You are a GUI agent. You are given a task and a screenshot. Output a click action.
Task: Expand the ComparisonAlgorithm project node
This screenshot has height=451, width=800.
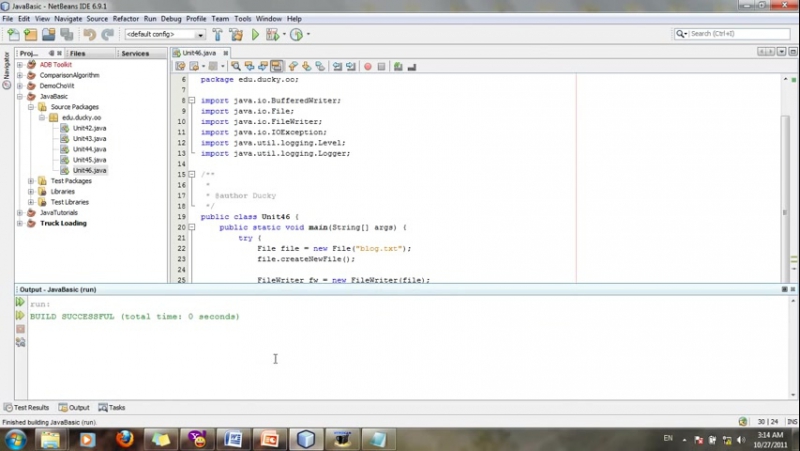(x=20, y=76)
